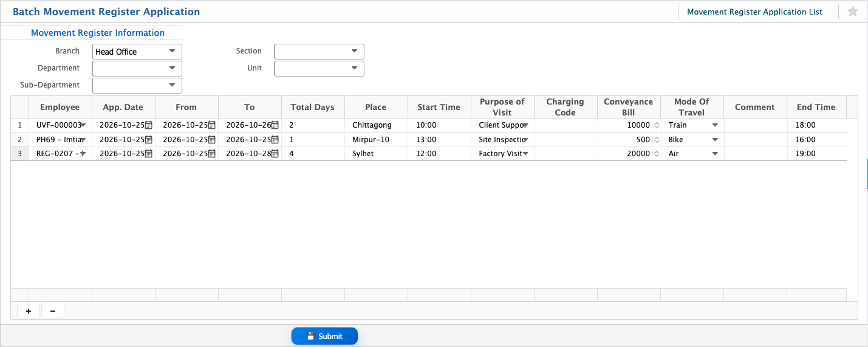
Task: Click Comment cell in Sylhet row
Action: [755, 154]
